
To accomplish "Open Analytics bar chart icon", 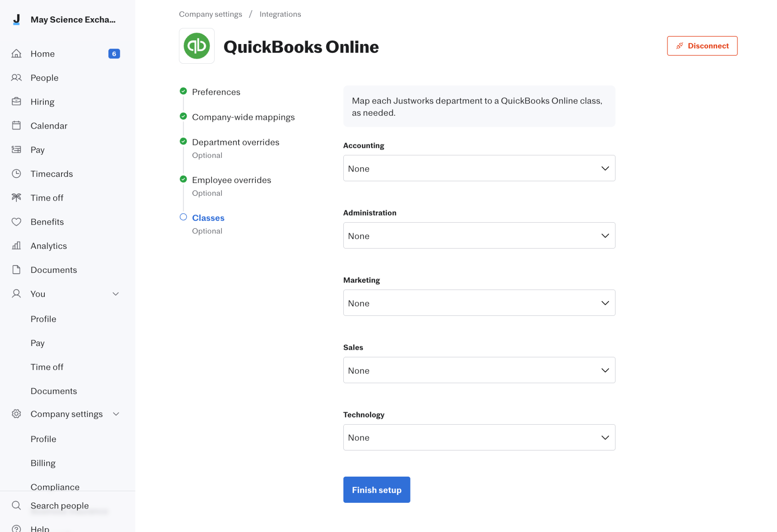I will click(x=16, y=246).
